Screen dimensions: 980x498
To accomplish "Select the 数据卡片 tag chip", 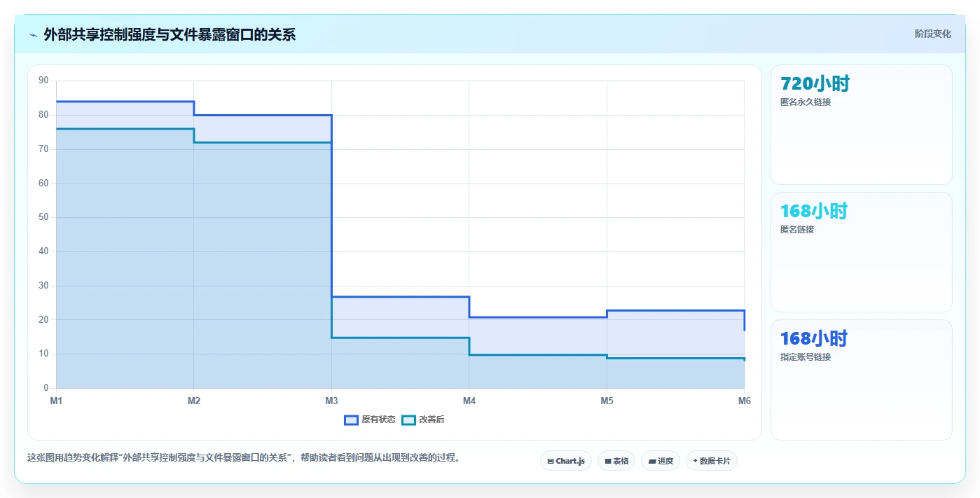I will pyautogui.click(x=712, y=461).
